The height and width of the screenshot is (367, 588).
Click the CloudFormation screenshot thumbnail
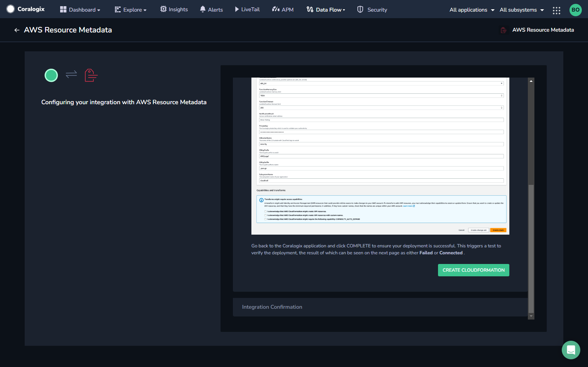tap(380, 156)
